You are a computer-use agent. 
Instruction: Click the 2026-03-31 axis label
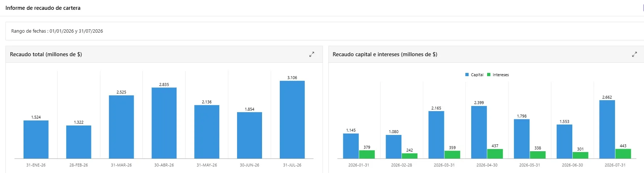[444, 165]
